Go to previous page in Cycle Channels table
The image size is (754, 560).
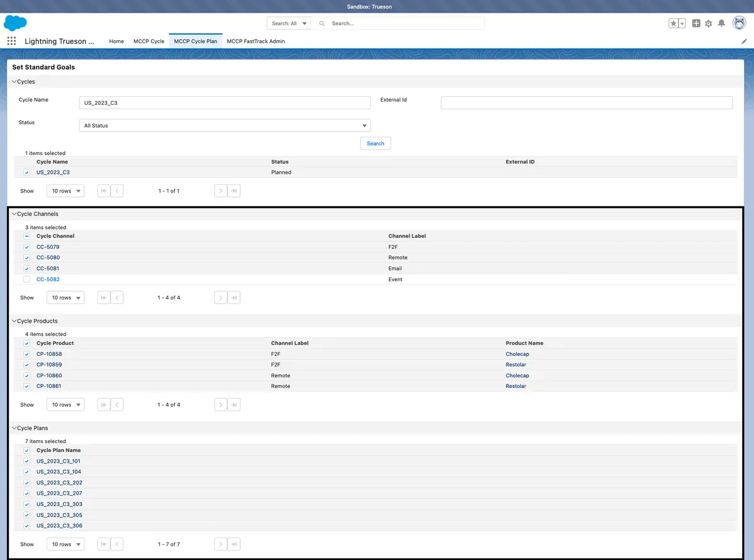click(x=117, y=298)
